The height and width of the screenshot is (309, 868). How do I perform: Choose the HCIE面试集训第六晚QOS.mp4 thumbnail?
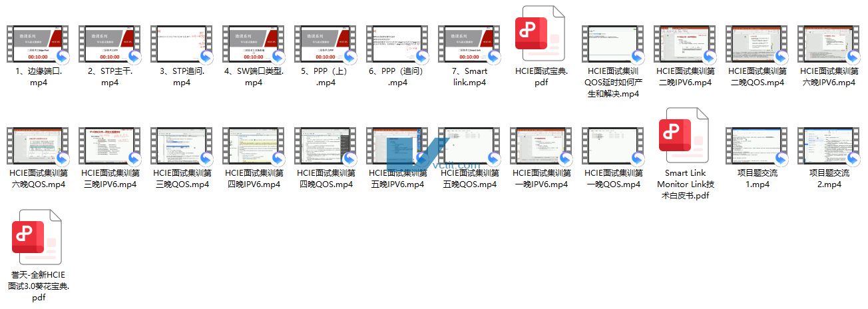click(x=38, y=147)
